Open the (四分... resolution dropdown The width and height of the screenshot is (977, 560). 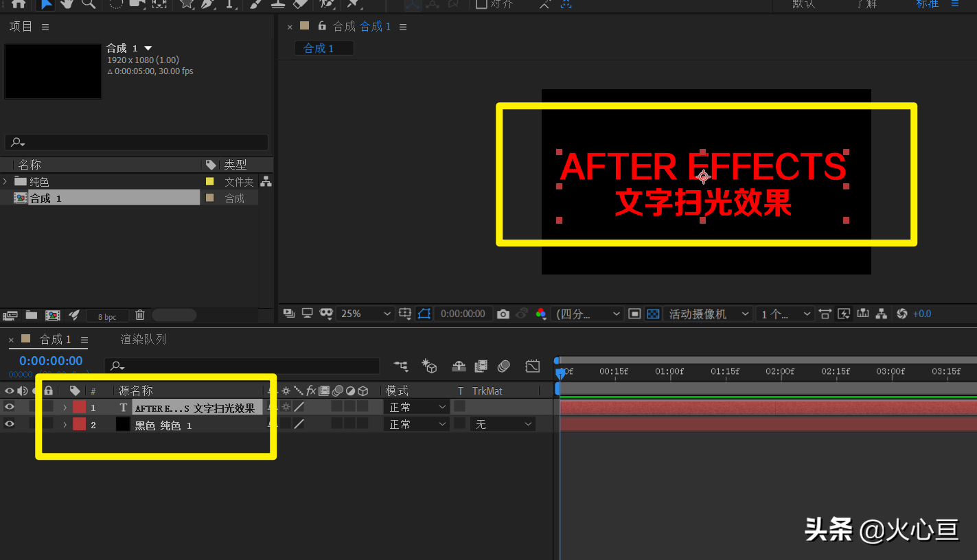pos(588,314)
